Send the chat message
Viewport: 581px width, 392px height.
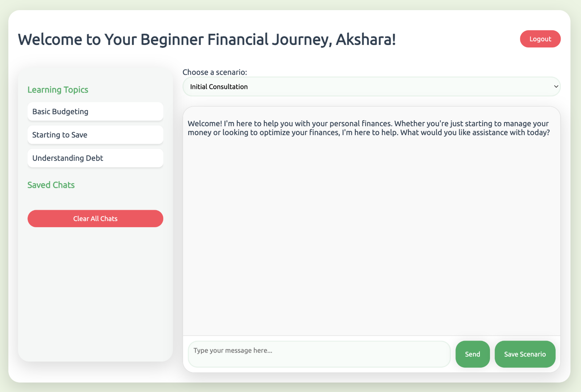[x=472, y=354]
